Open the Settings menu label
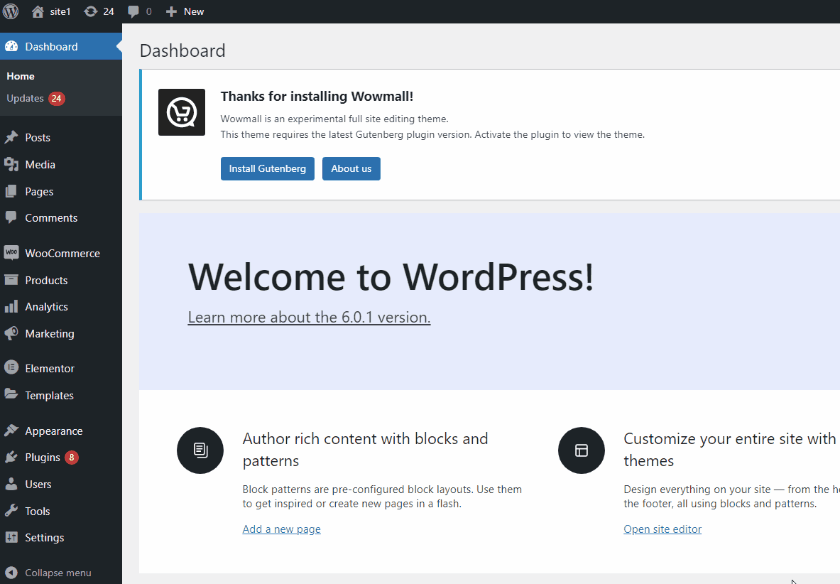 [44, 538]
